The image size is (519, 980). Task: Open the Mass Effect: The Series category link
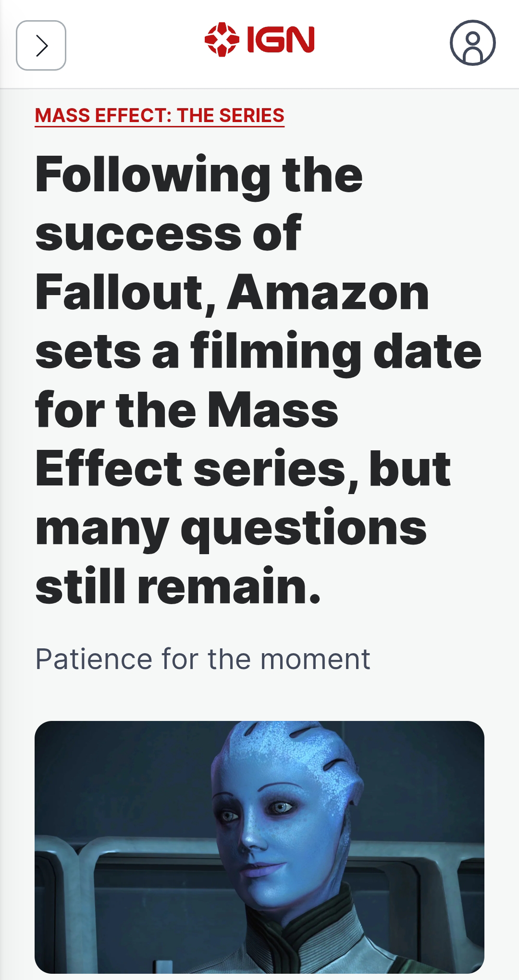tap(160, 115)
